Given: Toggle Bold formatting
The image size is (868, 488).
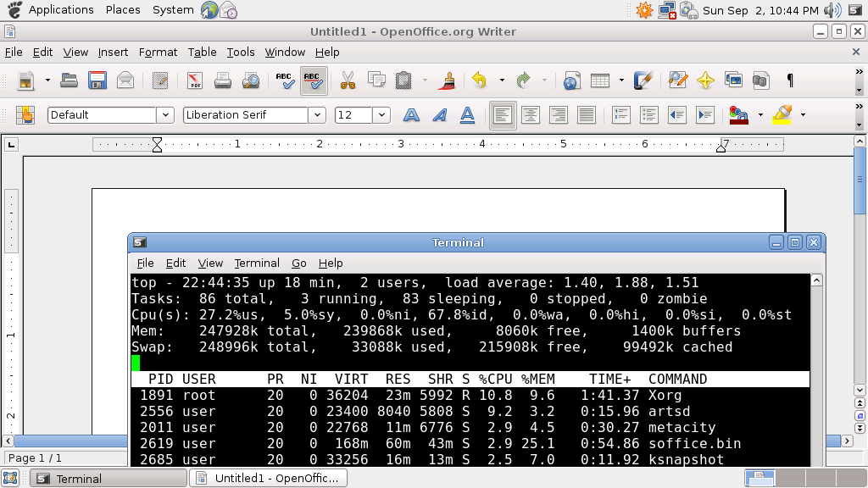Looking at the screenshot, I should tap(411, 115).
